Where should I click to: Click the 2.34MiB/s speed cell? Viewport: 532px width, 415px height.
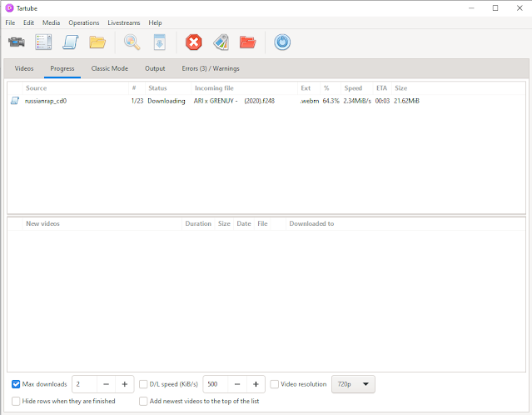pos(357,101)
